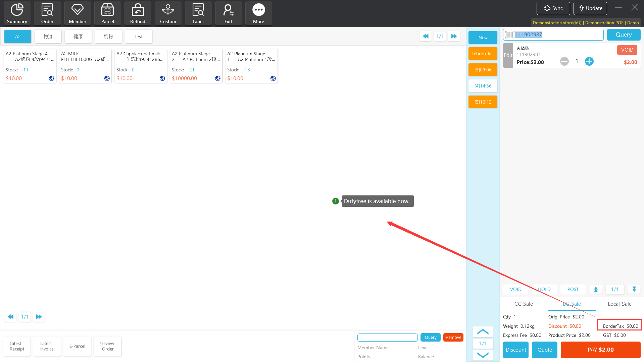Click globe icon on A2 Platinum Stage 4
Image resolution: width=644 pixels, height=362 pixels.
pyautogui.click(x=52, y=78)
